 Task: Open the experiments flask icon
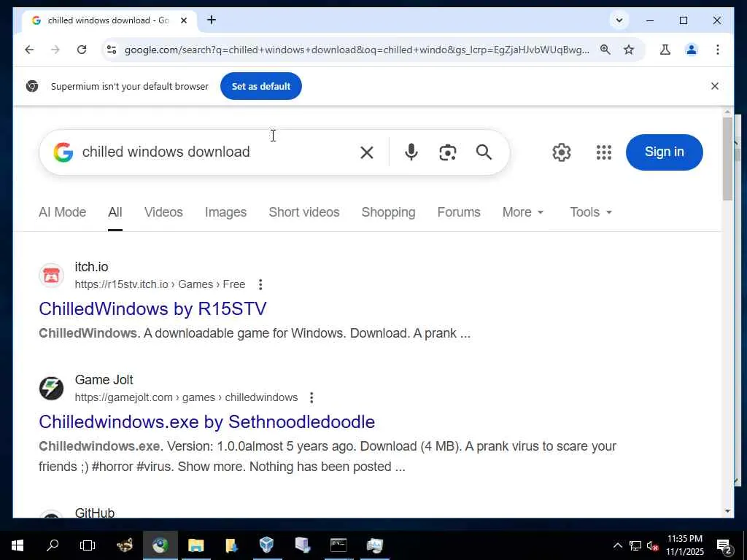tap(665, 50)
